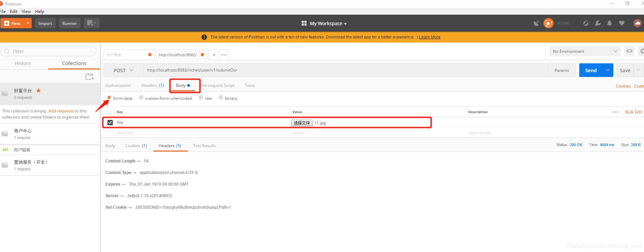
Task: Open the column options ellipsis icon
Action: [615, 112]
